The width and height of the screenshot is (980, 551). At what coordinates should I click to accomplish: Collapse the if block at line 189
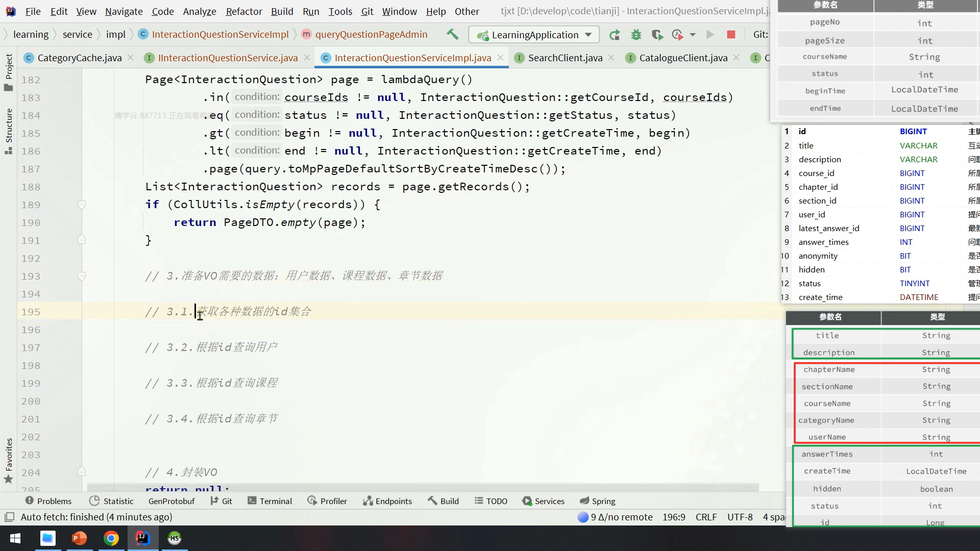pyautogui.click(x=82, y=205)
